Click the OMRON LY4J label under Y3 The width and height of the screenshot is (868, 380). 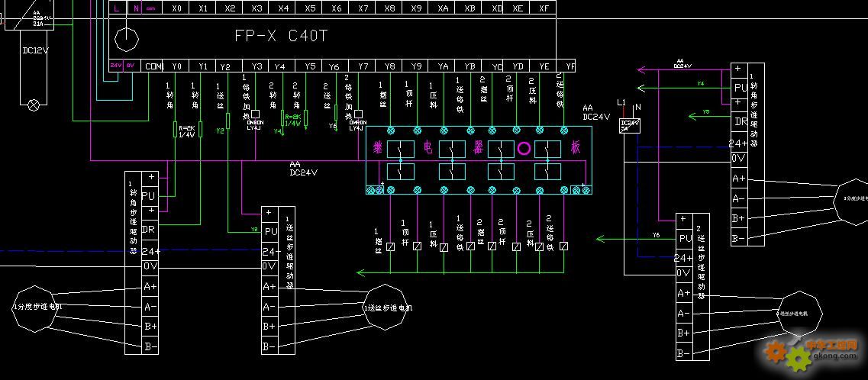coord(255,125)
